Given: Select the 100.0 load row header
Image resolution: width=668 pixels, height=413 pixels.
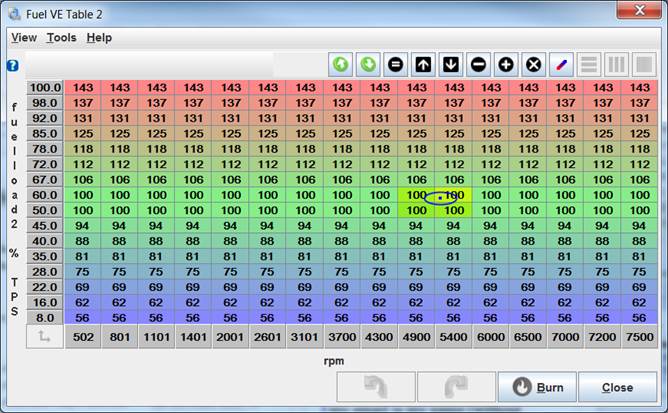Looking at the screenshot, I should (45, 88).
